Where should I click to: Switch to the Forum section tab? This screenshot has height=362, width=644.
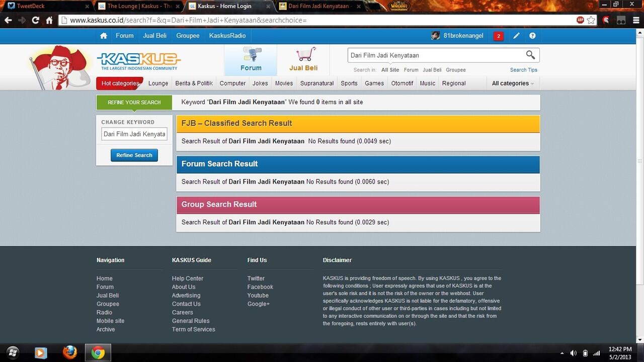pos(251,60)
